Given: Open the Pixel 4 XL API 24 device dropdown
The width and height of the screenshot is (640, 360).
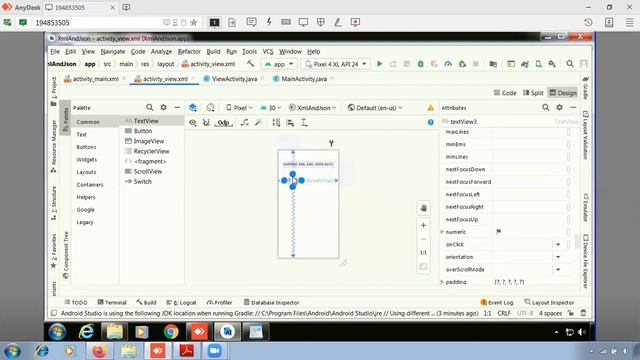Looking at the screenshot, I should pyautogui.click(x=336, y=64).
